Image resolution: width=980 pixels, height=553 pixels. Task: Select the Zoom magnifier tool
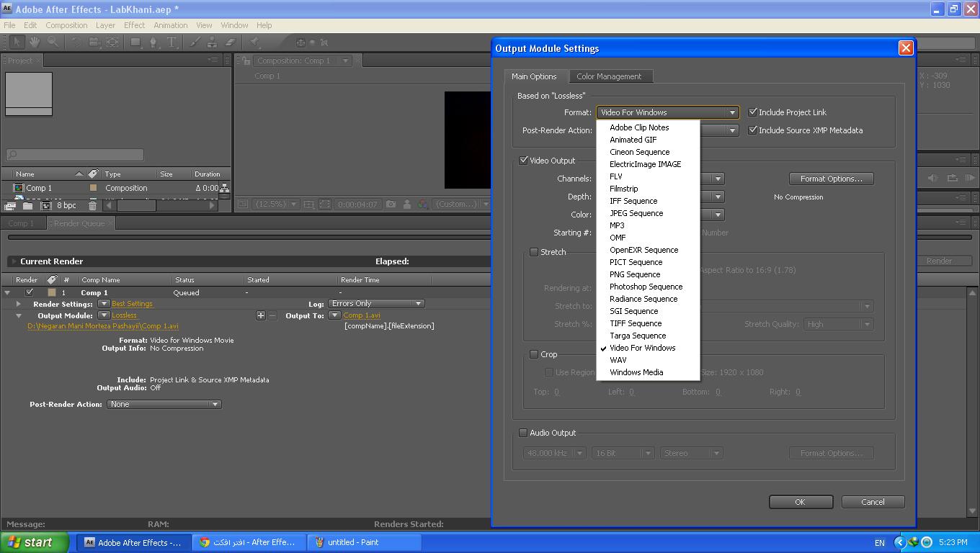tap(53, 42)
